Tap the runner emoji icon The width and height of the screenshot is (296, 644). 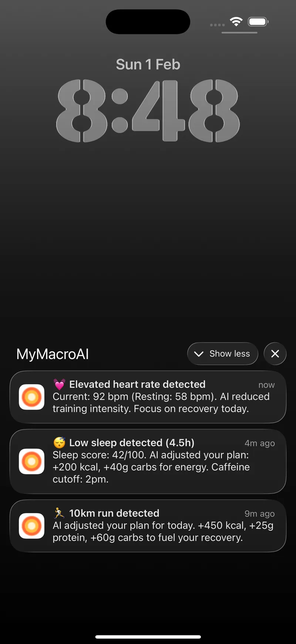pyautogui.click(x=59, y=513)
